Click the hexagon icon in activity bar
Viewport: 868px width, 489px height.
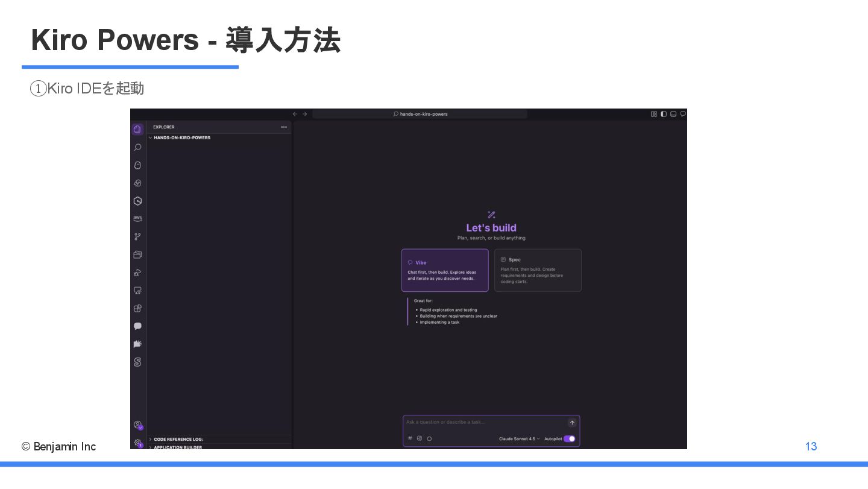(137, 201)
